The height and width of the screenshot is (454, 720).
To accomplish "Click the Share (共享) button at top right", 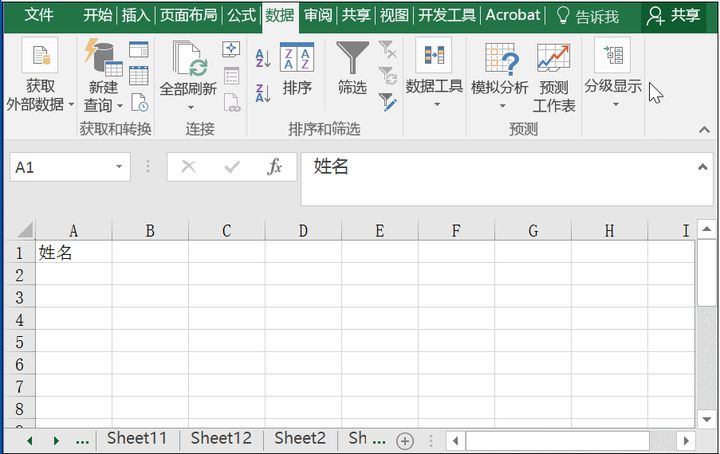I will [x=673, y=15].
